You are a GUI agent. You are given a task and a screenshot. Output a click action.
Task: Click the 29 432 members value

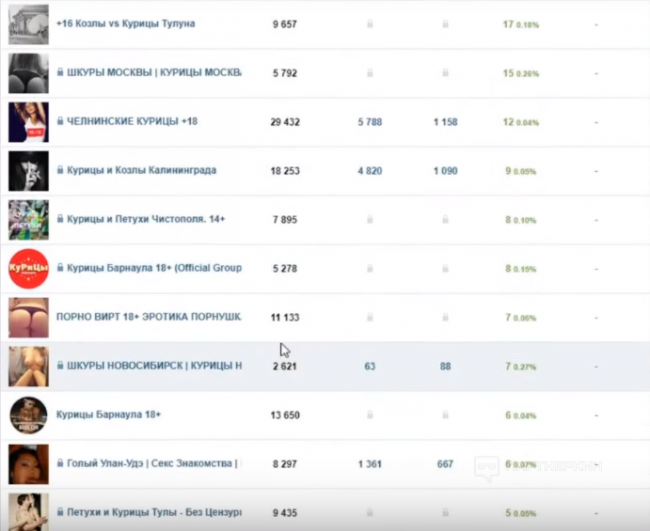pyautogui.click(x=285, y=122)
